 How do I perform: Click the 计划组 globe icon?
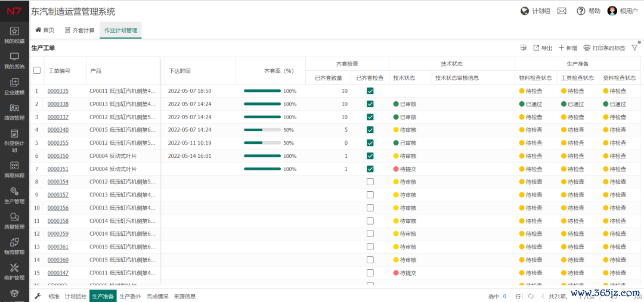tap(525, 11)
